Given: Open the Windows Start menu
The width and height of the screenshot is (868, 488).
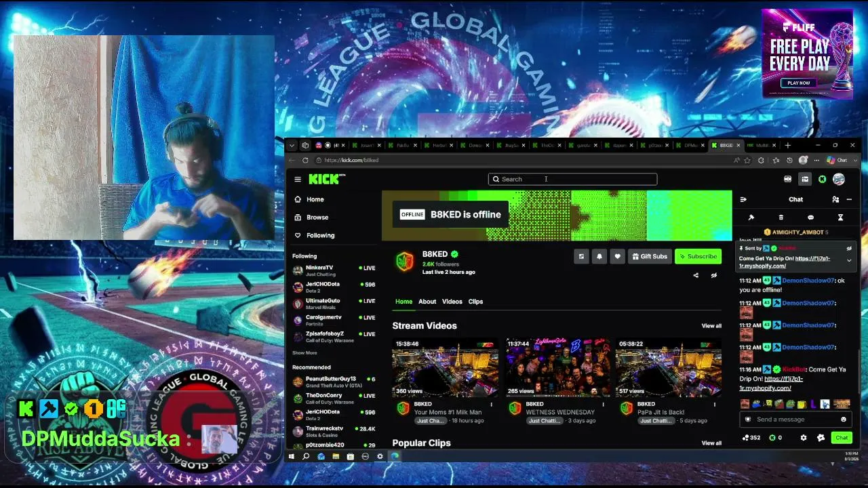Looking at the screenshot, I should click(x=291, y=456).
